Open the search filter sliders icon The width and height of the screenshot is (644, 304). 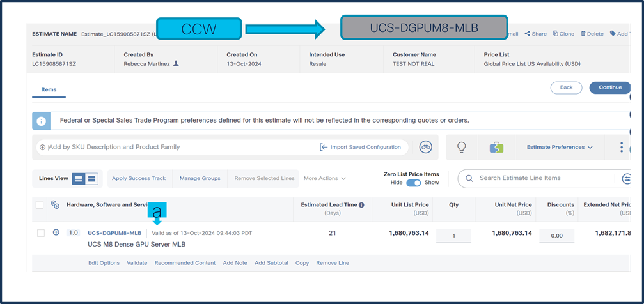pos(626,178)
